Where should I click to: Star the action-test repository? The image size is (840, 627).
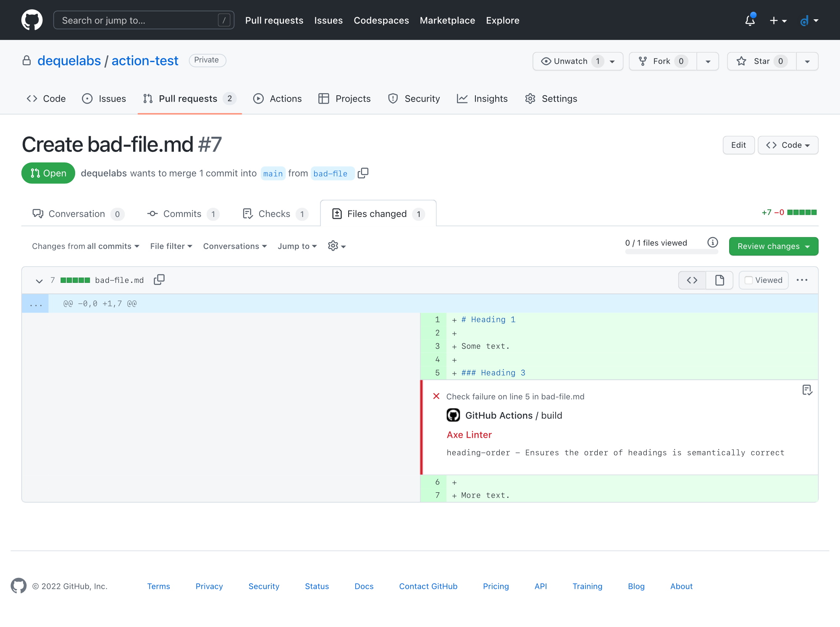coord(760,61)
